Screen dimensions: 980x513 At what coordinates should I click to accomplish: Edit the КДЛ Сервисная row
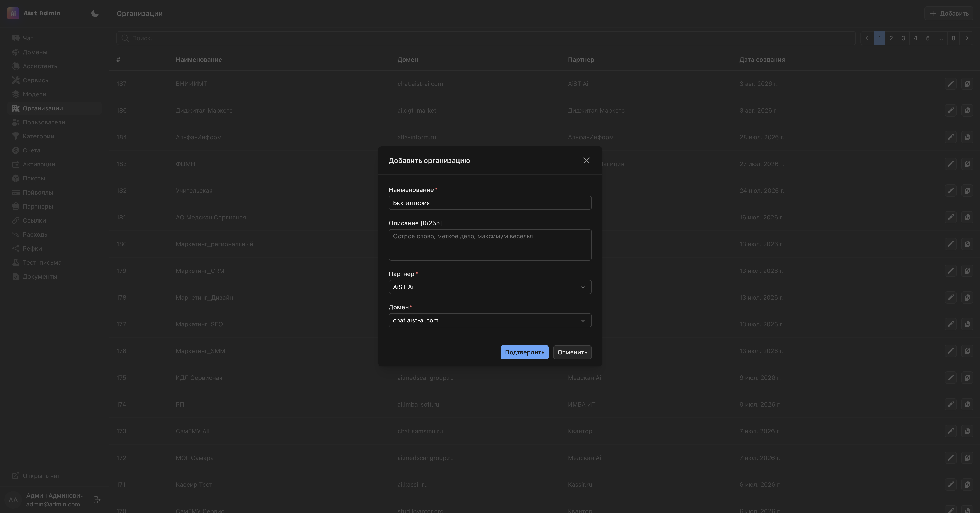tap(950, 378)
